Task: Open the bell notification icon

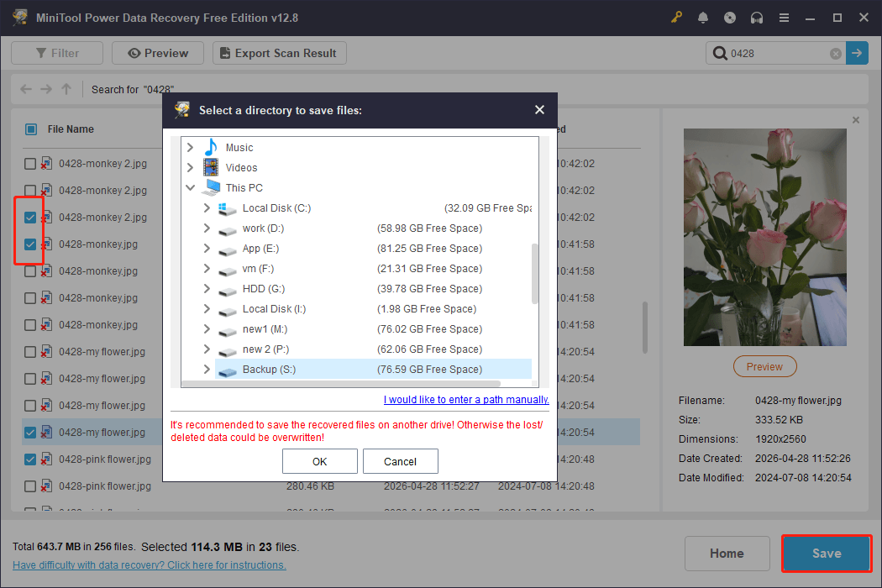Action: (703, 17)
